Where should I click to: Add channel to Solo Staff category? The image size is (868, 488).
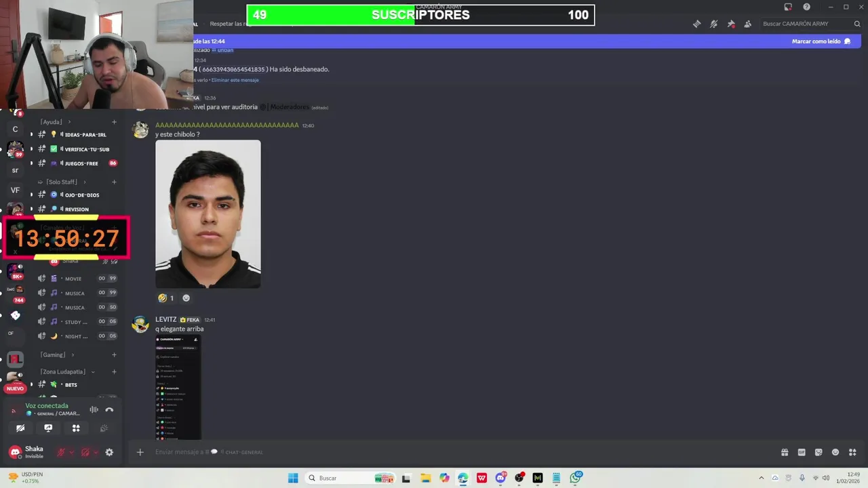pos(114,182)
